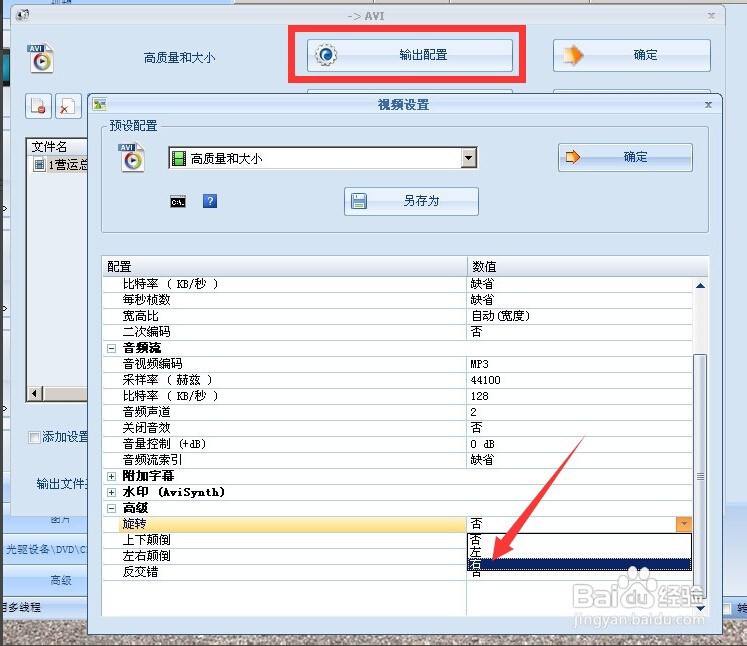
Task: Expand the 附加字幕 section
Action: point(111,476)
